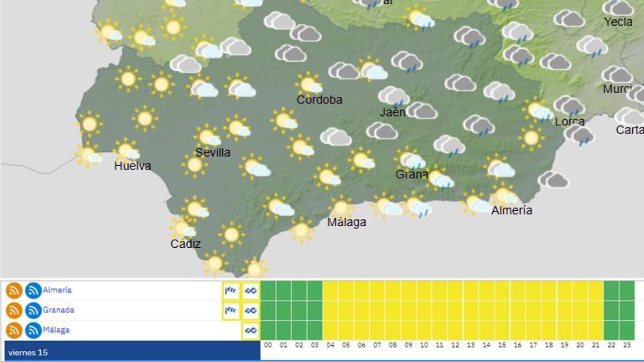
Task: Click the wind warning icon in the Granada row
Action: [x=231, y=311]
